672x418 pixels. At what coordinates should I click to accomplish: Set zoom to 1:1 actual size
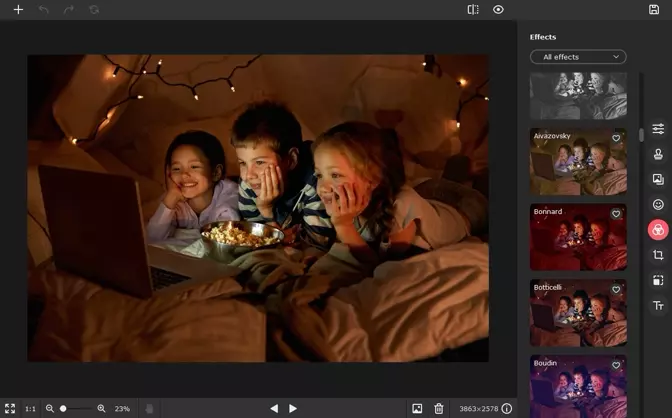[x=30, y=409]
